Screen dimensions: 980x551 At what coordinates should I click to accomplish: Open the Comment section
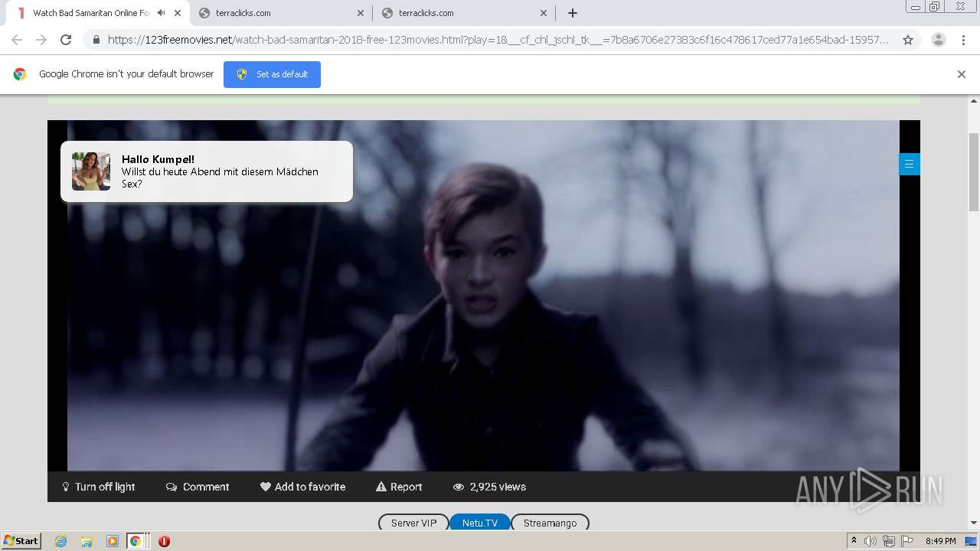coord(198,487)
